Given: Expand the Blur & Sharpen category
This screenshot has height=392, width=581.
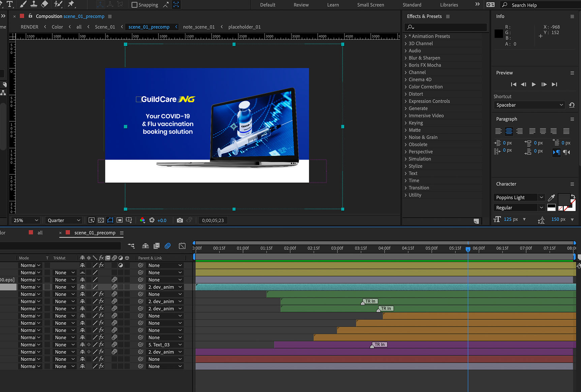Looking at the screenshot, I should pyautogui.click(x=406, y=58).
